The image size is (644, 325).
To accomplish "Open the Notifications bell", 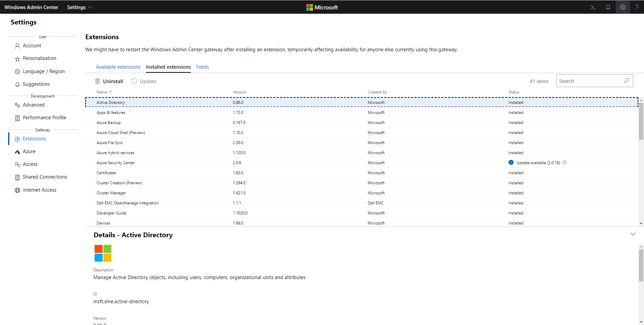I will coord(608,7).
